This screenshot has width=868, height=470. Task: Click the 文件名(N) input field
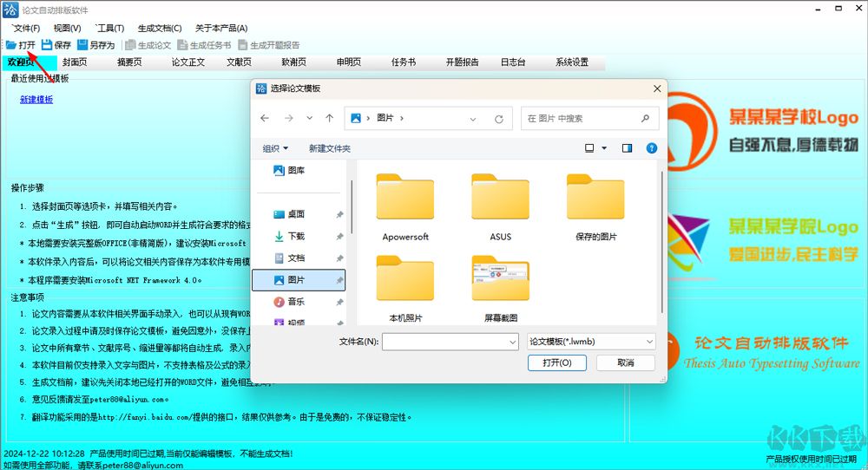click(x=450, y=342)
